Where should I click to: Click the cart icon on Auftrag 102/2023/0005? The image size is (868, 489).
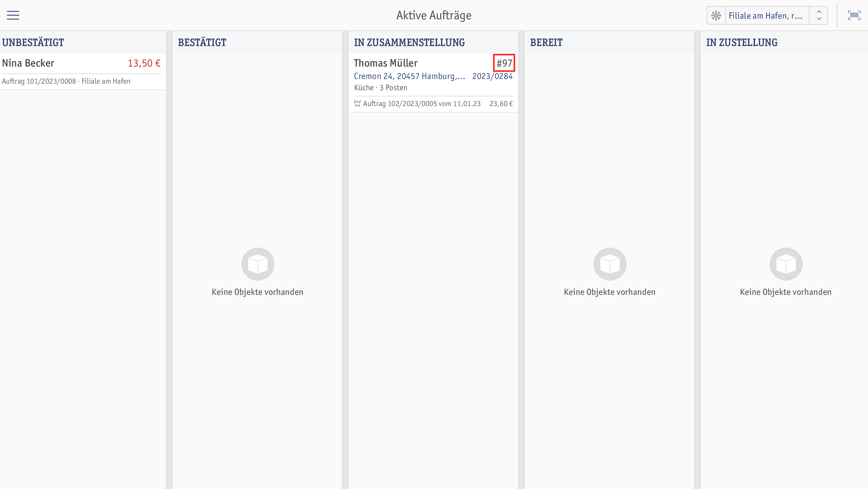click(x=357, y=104)
